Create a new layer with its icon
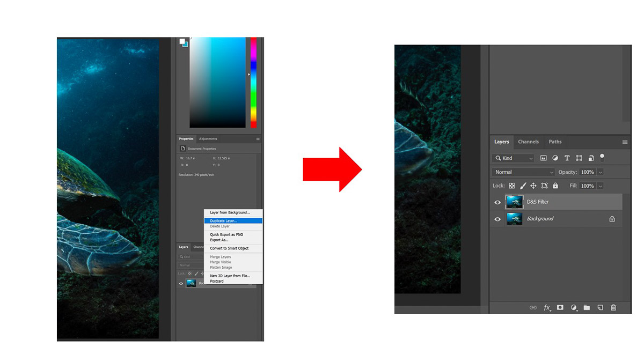644x362 pixels. tap(600, 308)
